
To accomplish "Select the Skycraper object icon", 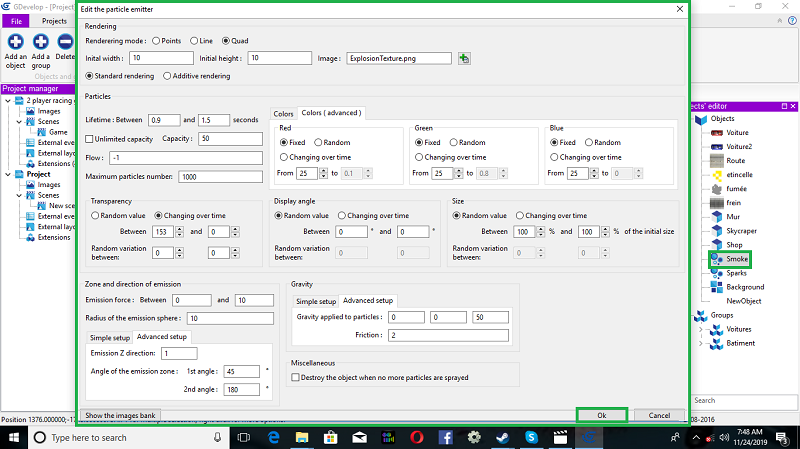I will pyautogui.click(x=717, y=231).
